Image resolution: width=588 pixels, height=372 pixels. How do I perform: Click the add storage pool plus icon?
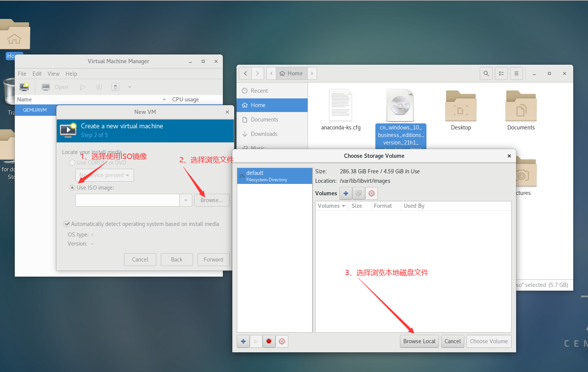pos(243,341)
